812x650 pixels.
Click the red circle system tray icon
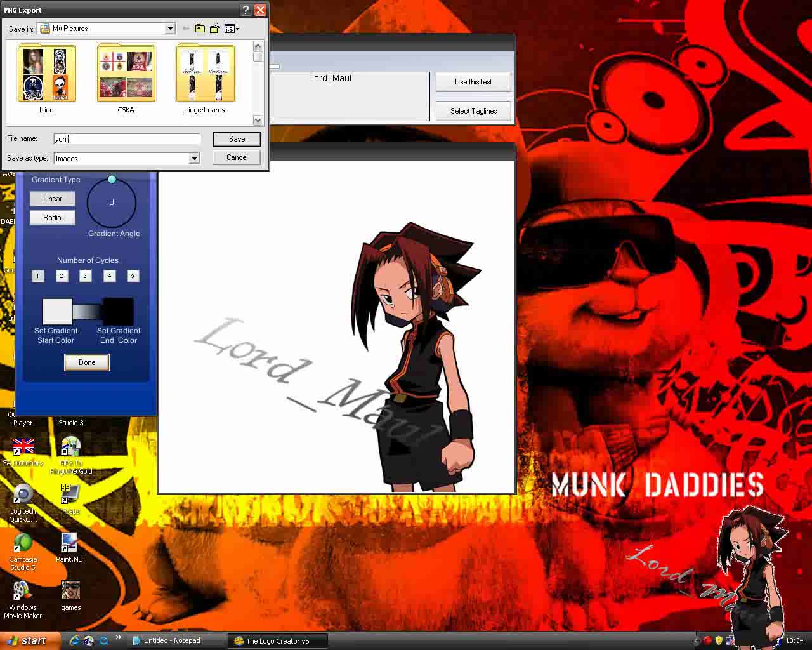click(708, 640)
